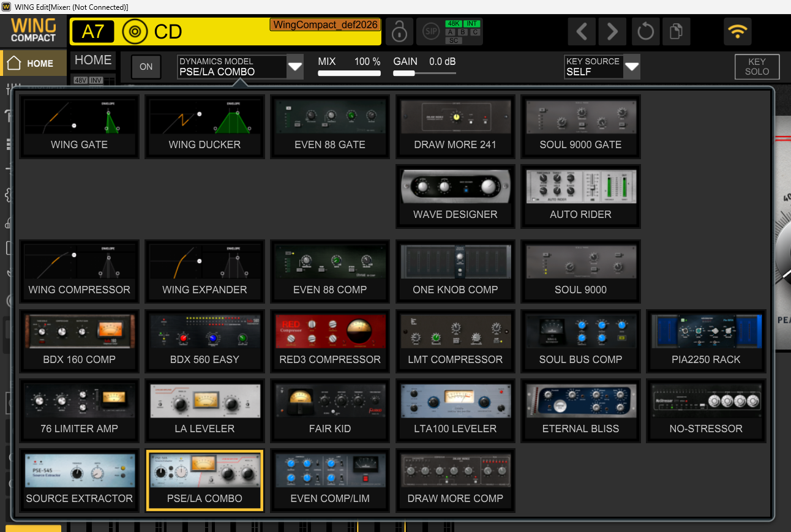The width and height of the screenshot is (791, 532).
Task: Go to next channel with right arrow
Action: [612, 31]
